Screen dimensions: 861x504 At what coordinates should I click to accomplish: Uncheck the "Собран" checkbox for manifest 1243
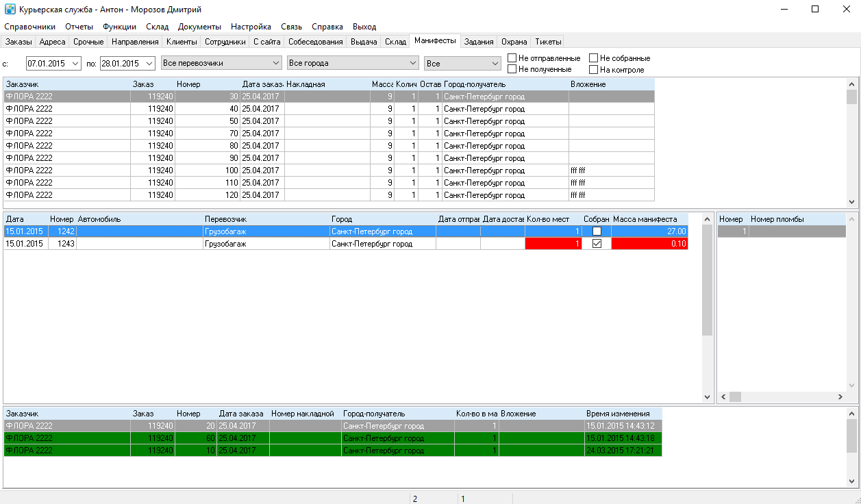pos(597,244)
